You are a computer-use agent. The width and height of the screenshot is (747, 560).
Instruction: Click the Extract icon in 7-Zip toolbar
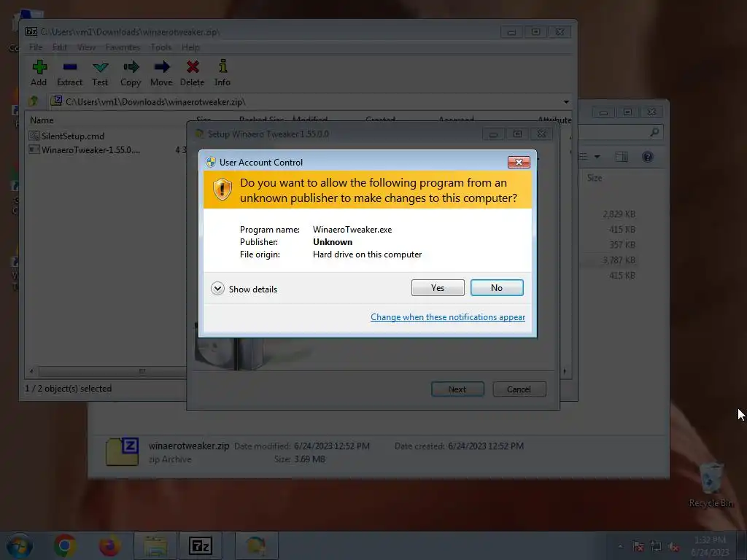click(x=69, y=67)
